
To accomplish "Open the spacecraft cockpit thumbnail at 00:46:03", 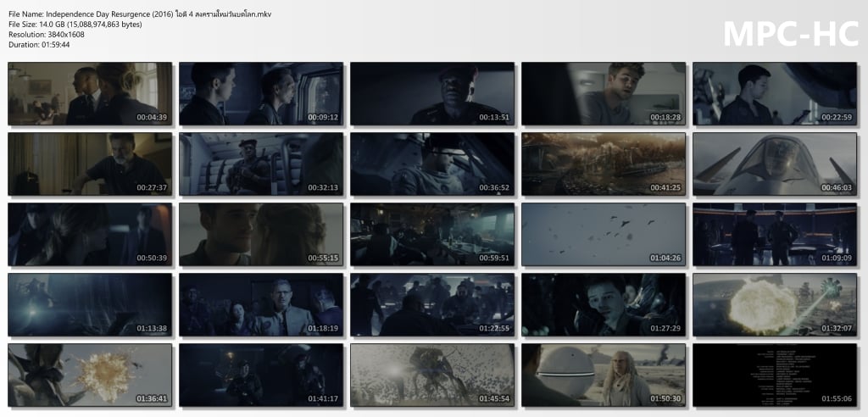I will (775, 164).
